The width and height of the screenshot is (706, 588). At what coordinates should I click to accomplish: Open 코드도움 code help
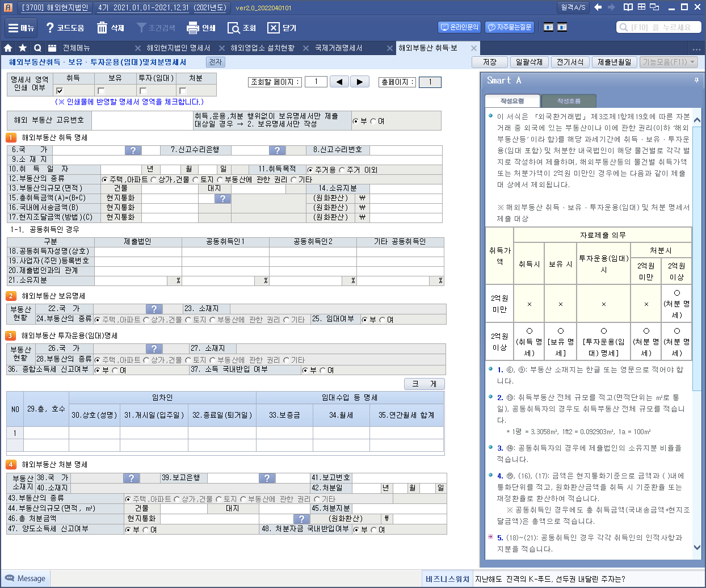pos(49,28)
